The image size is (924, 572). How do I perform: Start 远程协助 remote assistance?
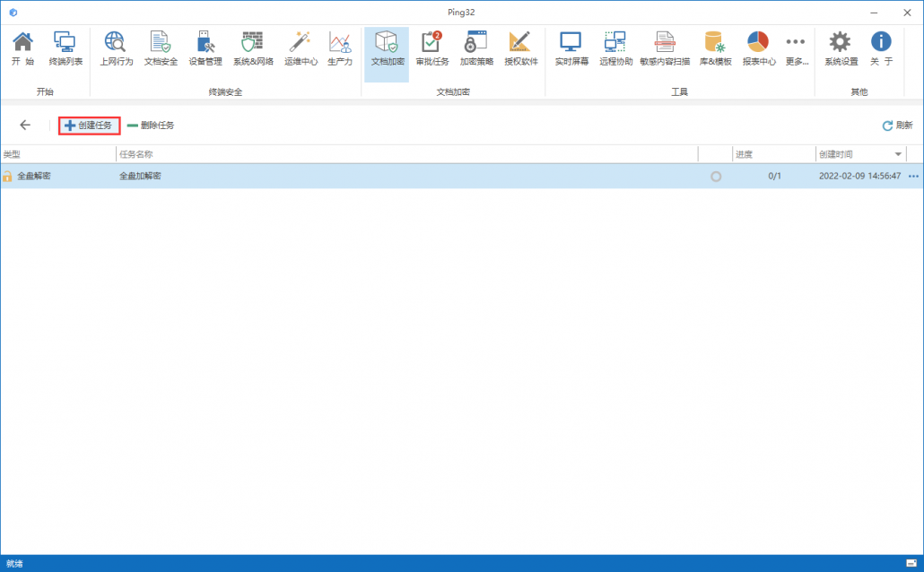tap(615, 49)
